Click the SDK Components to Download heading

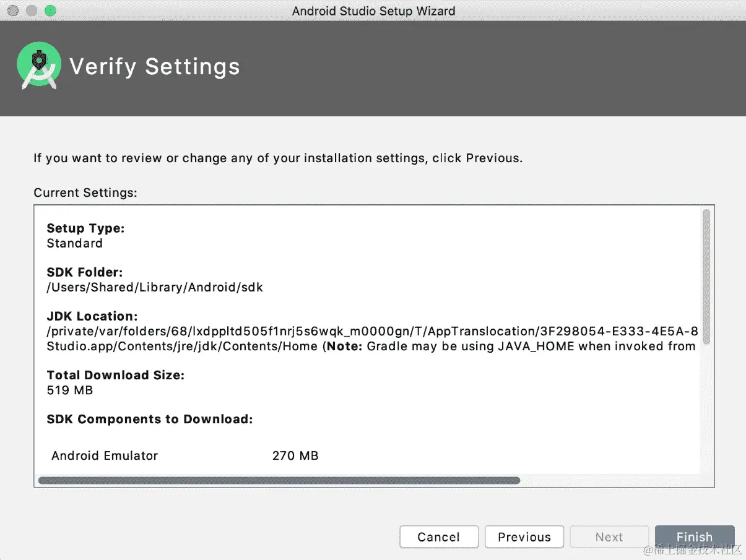(x=150, y=420)
